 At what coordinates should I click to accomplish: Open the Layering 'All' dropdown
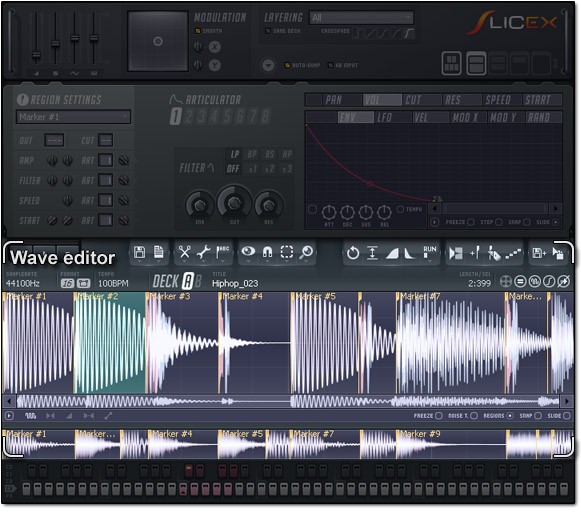tap(361, 17)
